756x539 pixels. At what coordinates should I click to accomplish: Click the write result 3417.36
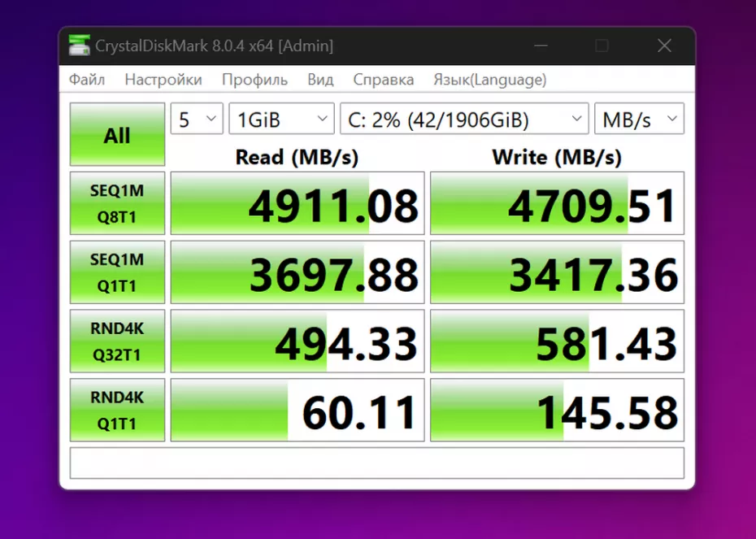[558, 272]
